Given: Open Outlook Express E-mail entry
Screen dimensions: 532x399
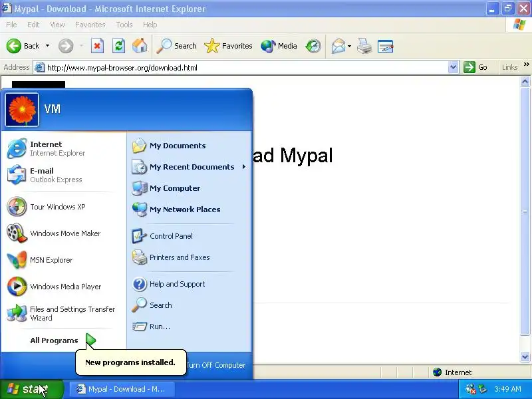Looking at the screenshot, I should (x=64, y=175).
